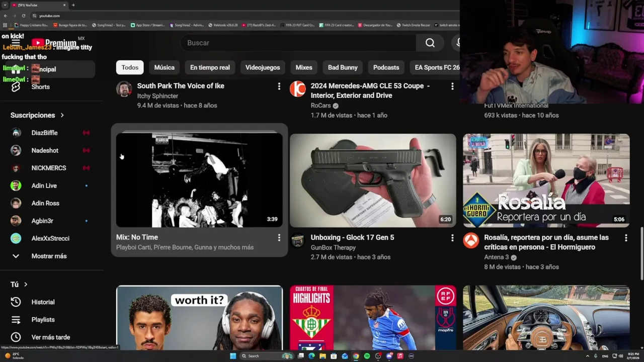The width and height of the screenshot is (644, 362).
Task: Open Chrome from the taskbar
Action: coord(356,356)
